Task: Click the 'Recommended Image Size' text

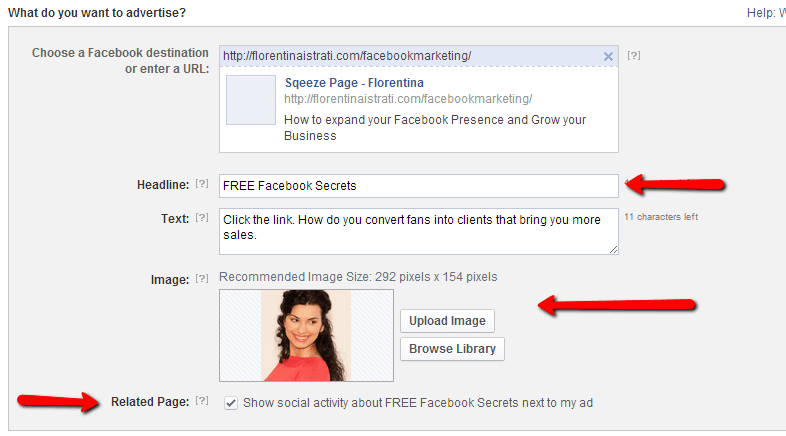Action: click(358, 277)
